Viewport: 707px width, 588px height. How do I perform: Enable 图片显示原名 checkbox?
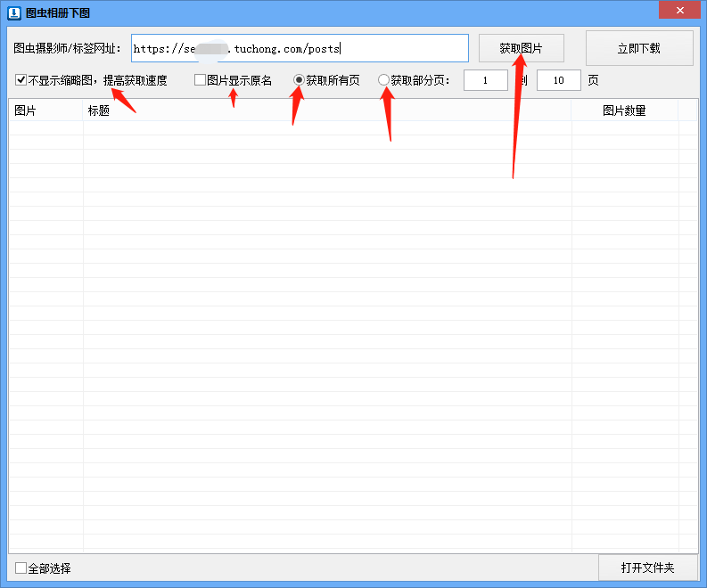201,80
